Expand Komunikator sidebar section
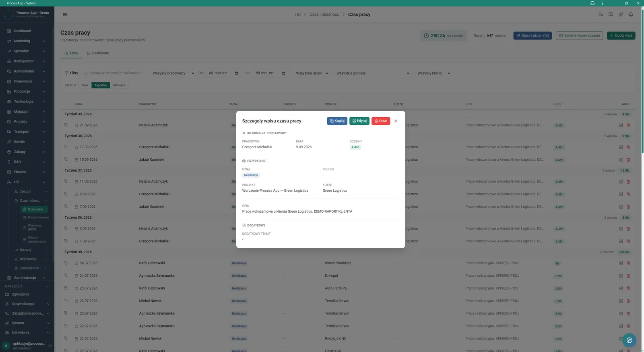Image resolution: width=644 pixels, height=352 pixels. point(27,71)
